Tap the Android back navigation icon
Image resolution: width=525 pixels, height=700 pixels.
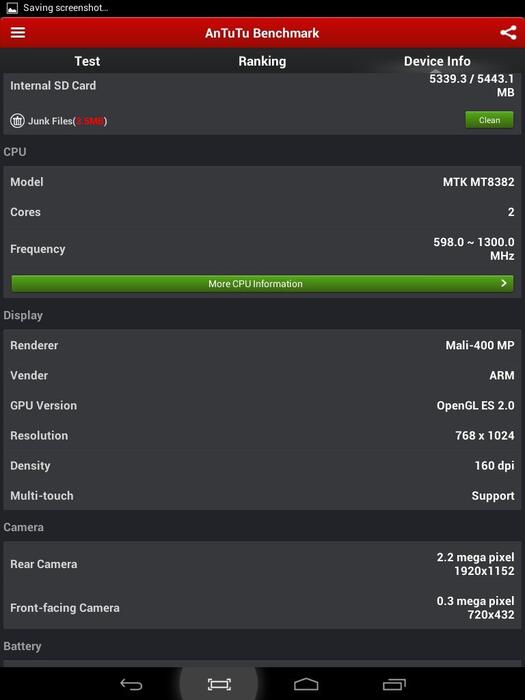coord(131,684)
